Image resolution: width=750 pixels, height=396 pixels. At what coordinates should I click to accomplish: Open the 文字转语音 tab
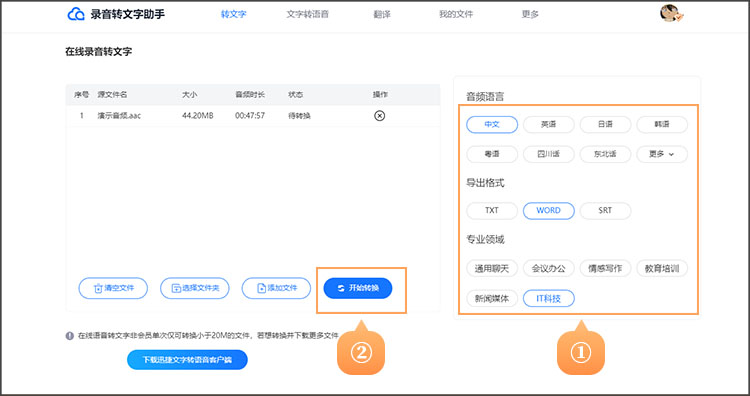[308, 14]
